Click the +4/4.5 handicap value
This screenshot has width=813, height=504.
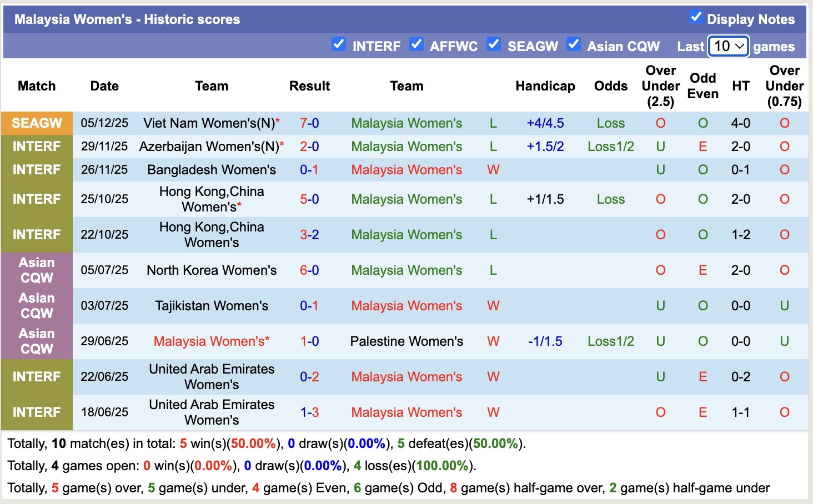[x=545, y=123]
